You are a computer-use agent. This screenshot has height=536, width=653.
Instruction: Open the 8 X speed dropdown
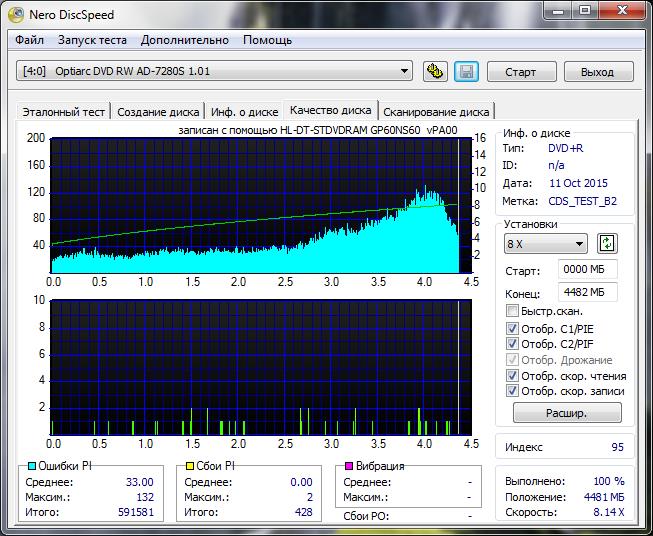(x=546, y=244)
